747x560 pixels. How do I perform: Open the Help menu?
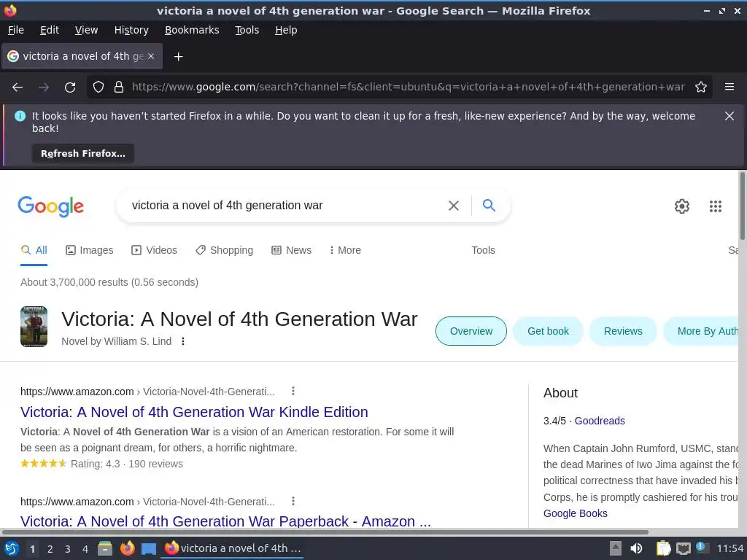286,30
